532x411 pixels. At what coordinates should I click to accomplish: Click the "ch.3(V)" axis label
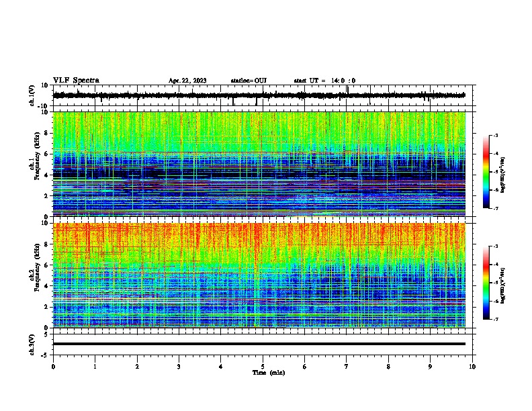32,345
